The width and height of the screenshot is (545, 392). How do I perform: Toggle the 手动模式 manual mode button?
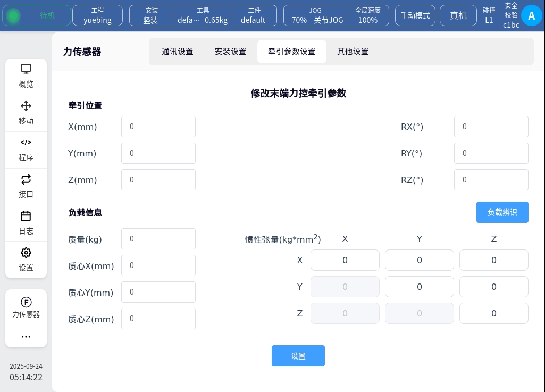pyautogui.click(x=415, y=16)
